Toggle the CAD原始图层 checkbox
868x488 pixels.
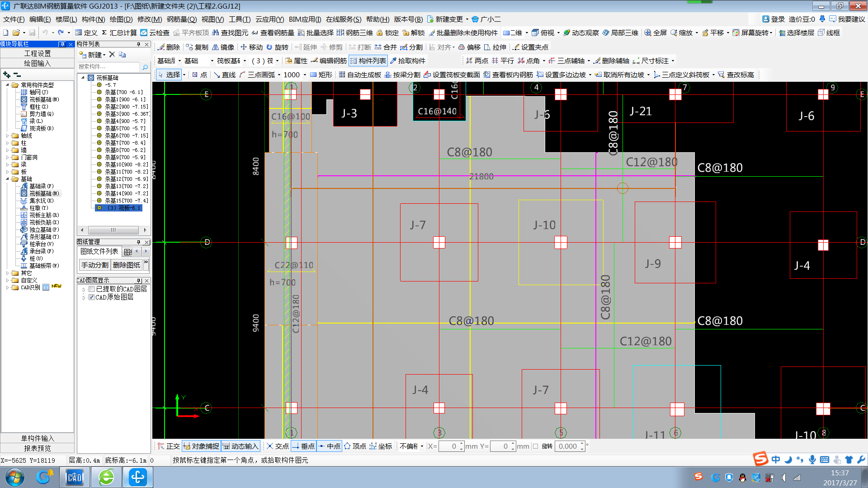92,297
